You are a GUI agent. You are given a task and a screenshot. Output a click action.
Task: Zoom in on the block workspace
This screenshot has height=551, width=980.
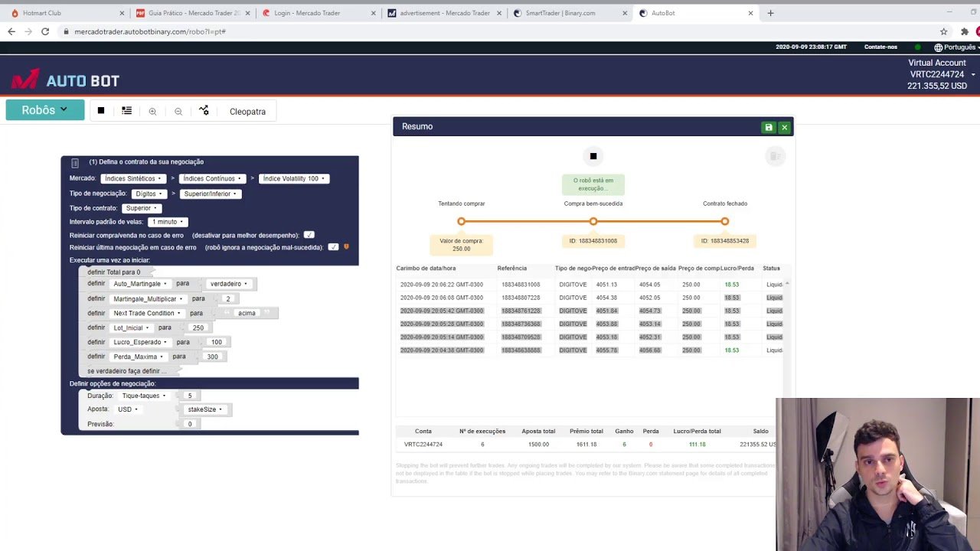pos(152,111)
